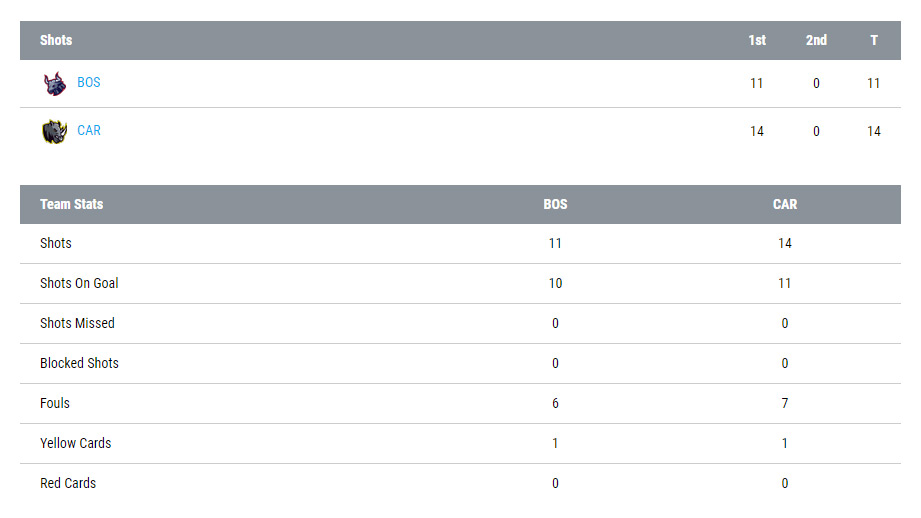
Task: Click the Shots table header
Action: point(56,40)
